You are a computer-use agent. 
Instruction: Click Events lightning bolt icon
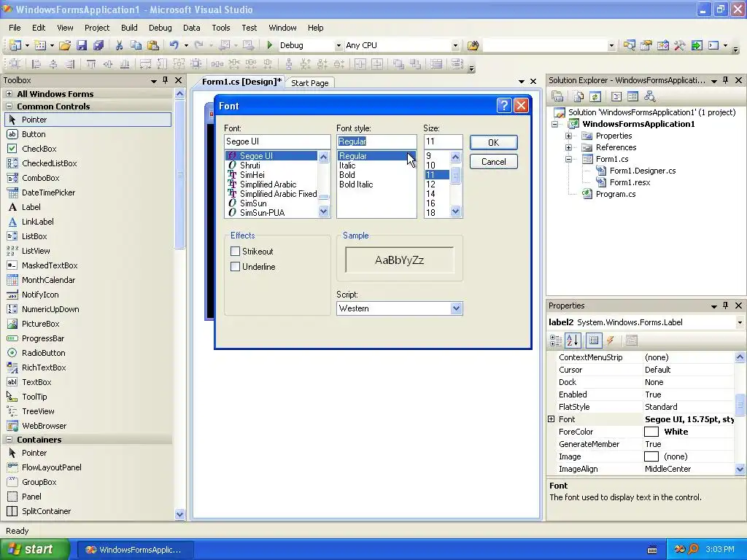[x=611, y=340]
